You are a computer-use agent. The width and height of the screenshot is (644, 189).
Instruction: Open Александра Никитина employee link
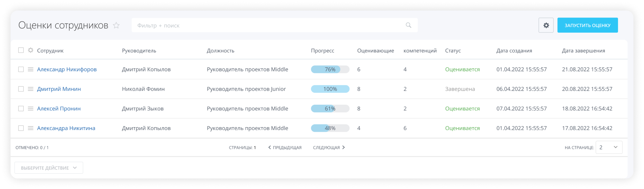tap(66, 129)
